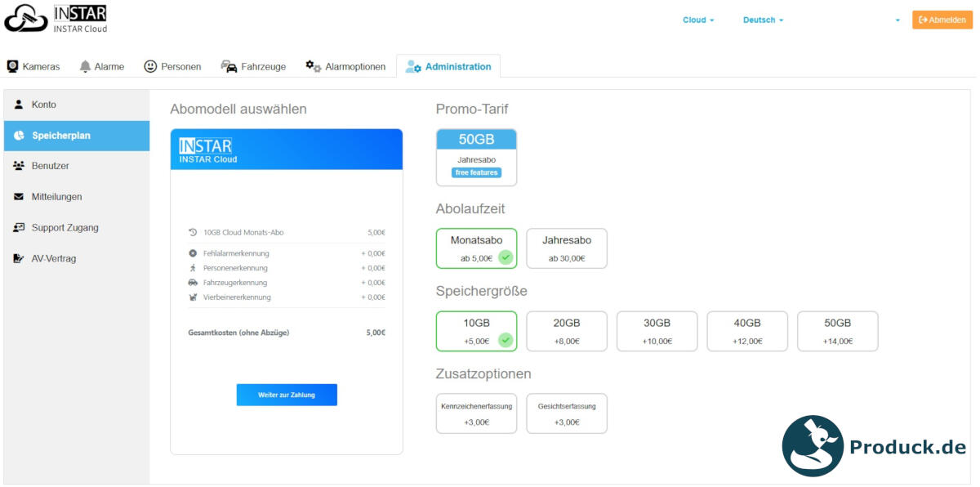Open the Cloud dropdown menu
980x487 pixels.
[697, 19]
